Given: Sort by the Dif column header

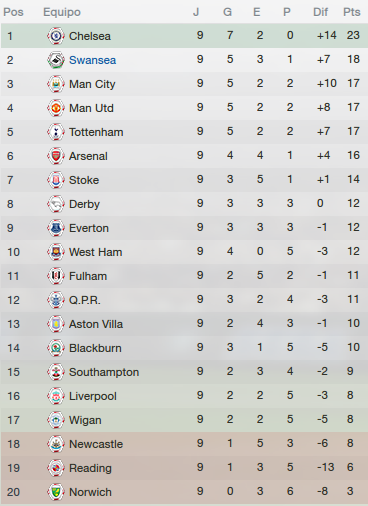Looking at the screenshot, I should point(320,12).
